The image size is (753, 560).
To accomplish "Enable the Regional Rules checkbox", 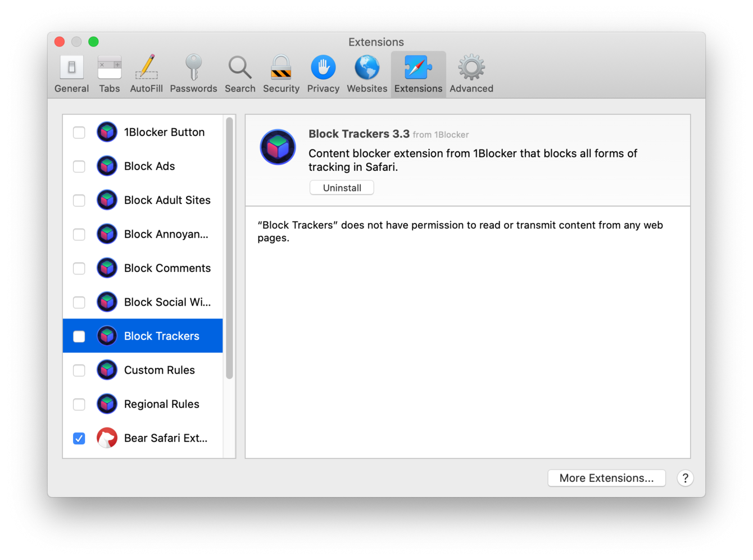I will [x=79, y=404].
